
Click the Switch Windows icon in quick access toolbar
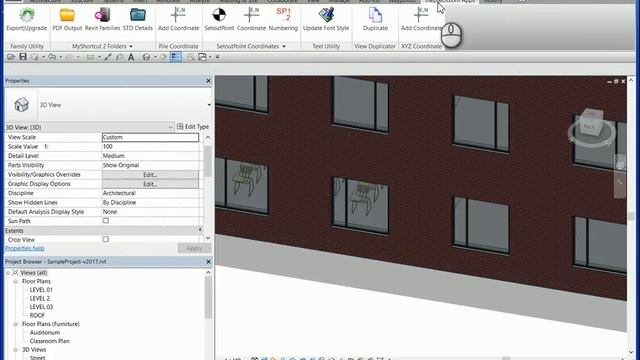pyautogui.click(x=202, y=57)
